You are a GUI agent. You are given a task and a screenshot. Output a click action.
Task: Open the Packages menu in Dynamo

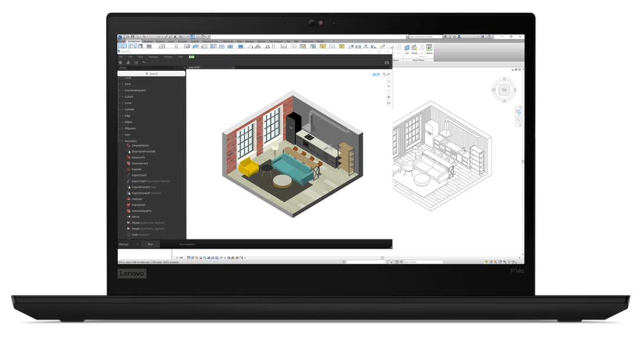coord(153,57)
